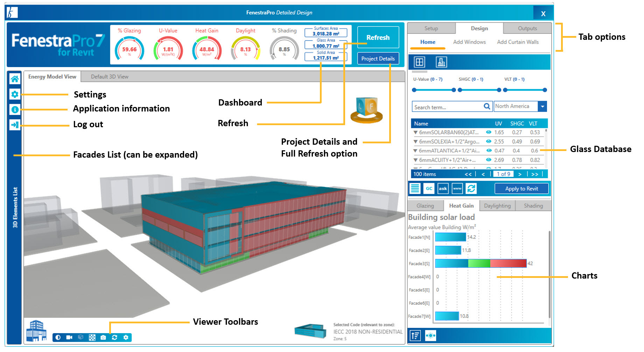644x352 pixels.
Task: Click the refresh arrows in the viewer toolbar
Action: click(x=114, y=337)
